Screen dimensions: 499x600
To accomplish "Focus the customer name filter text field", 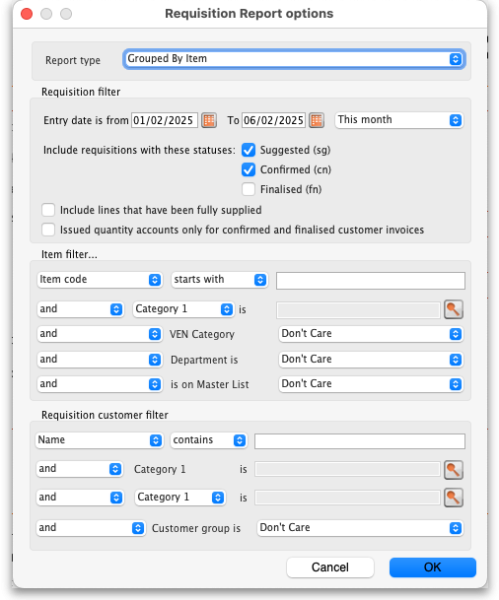I will (360, 441).
